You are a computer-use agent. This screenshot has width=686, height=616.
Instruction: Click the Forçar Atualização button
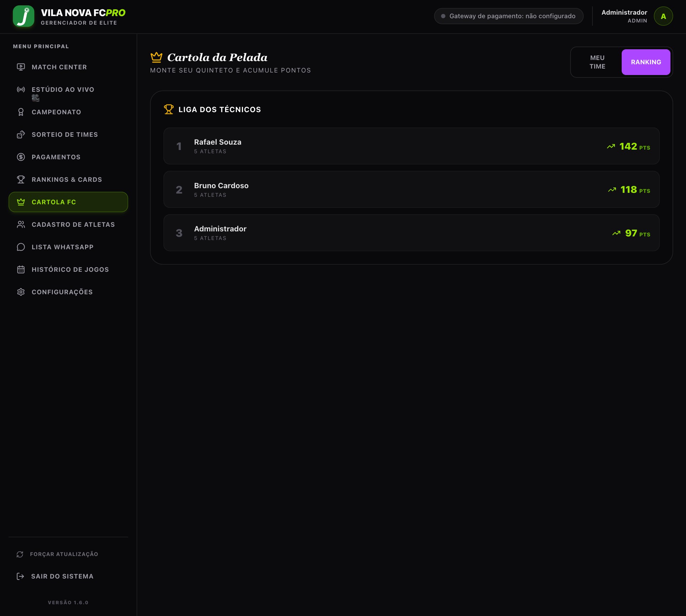tap(68, 554)
